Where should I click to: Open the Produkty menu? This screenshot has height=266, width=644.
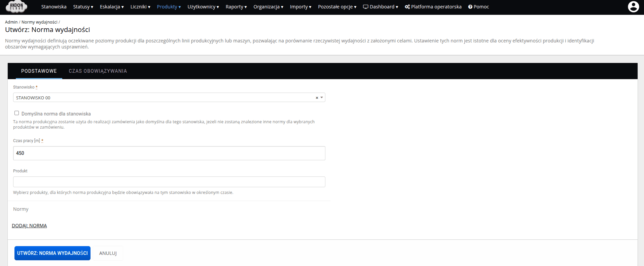[169, 7]
